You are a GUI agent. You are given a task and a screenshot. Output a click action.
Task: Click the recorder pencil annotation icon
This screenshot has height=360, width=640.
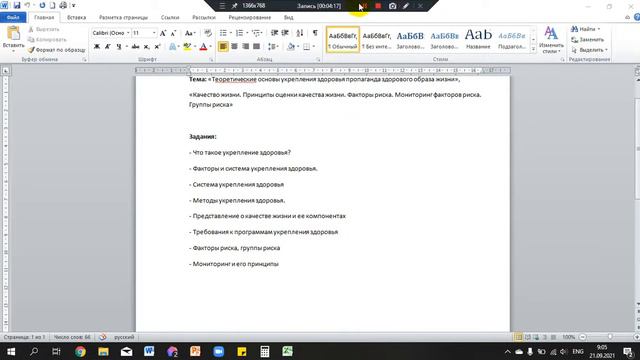pyautogui.click(x=406, y=6)
